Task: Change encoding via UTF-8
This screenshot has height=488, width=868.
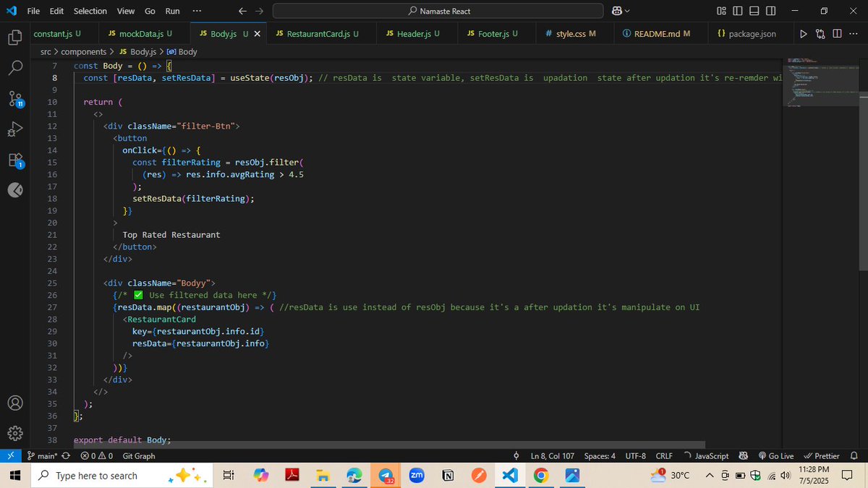Action: (x=636, y=456)
